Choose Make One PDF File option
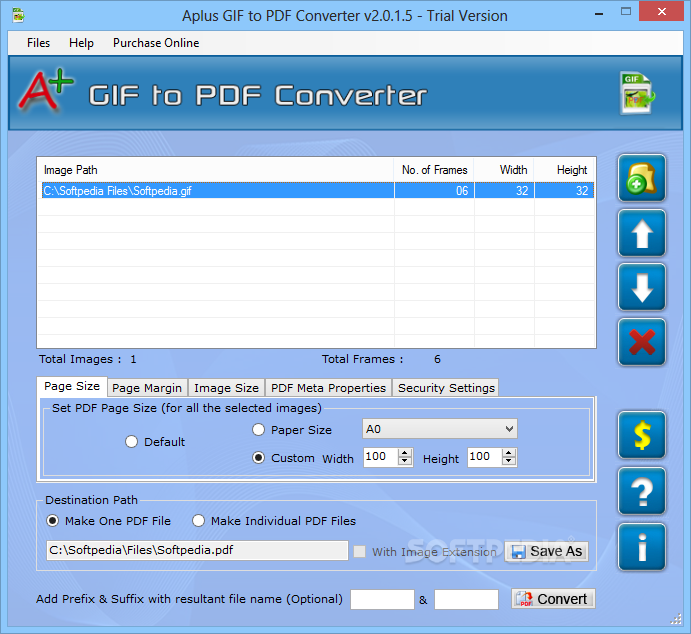Image resolution: width=691 pixels, height=634 pixels. pos(52,521)
